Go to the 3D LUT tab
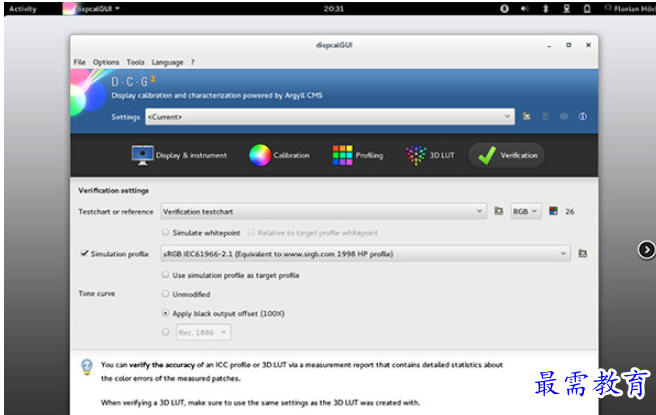The height and width of the screenshot is (415, 656). 430,155
